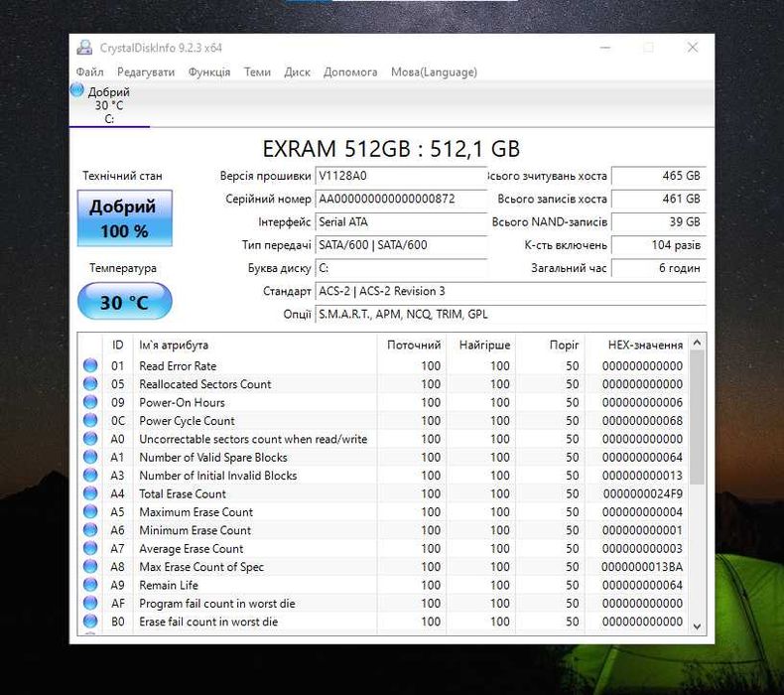Click the scroll down arrow of attribute list
Viewport: 784px width, 695px height.
(697, 626)
